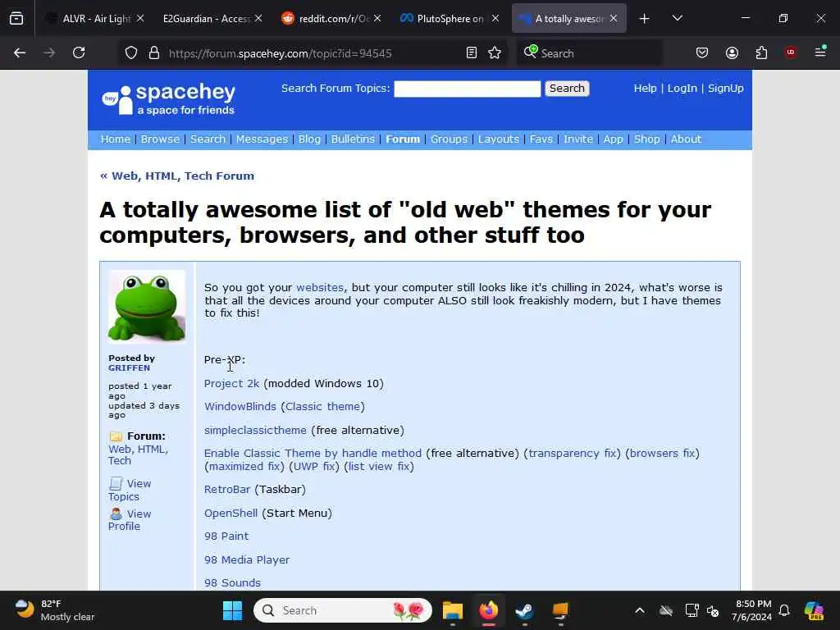Click the SpaceHey logo
This screenshot has width=840, height=630.
[168, 99]
